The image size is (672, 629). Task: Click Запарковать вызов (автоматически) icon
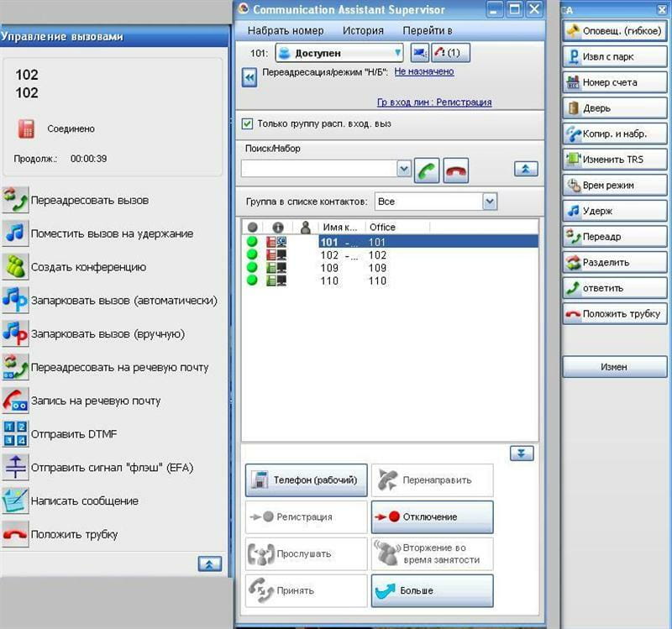[15, 301]
